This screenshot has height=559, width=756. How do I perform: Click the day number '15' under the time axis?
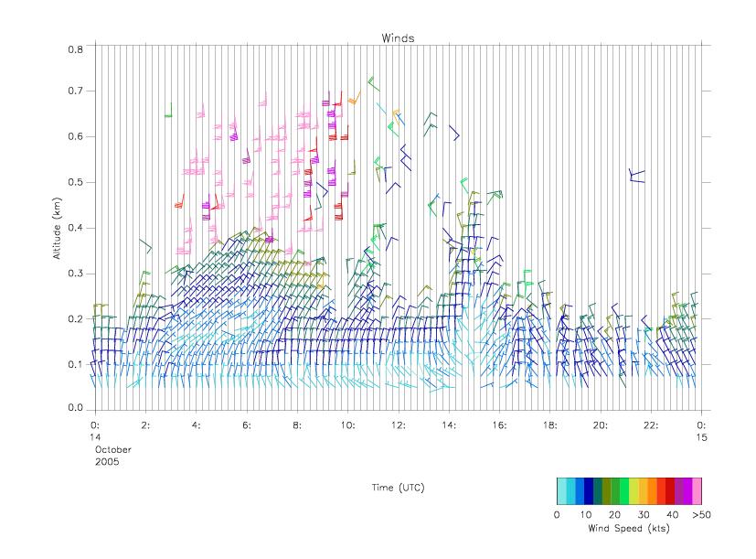coord(701,437)
